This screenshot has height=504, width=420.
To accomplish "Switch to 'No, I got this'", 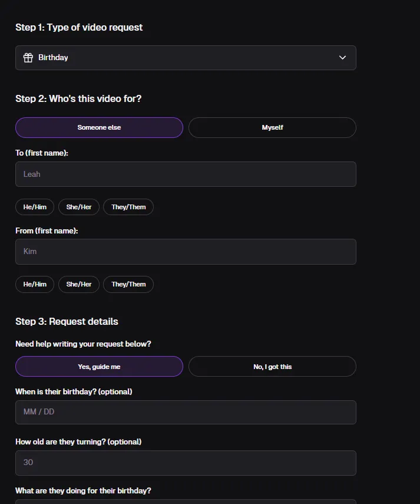I will pos(272,367).
